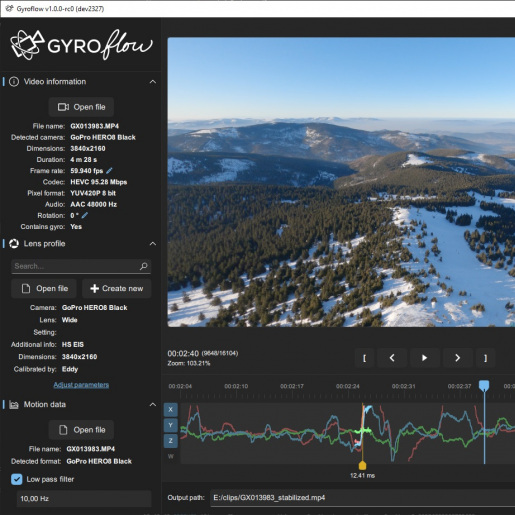Click the codec value HEVC 95.28 Mbps
This screenshot has height=515, width=515.
coord(98,182)
